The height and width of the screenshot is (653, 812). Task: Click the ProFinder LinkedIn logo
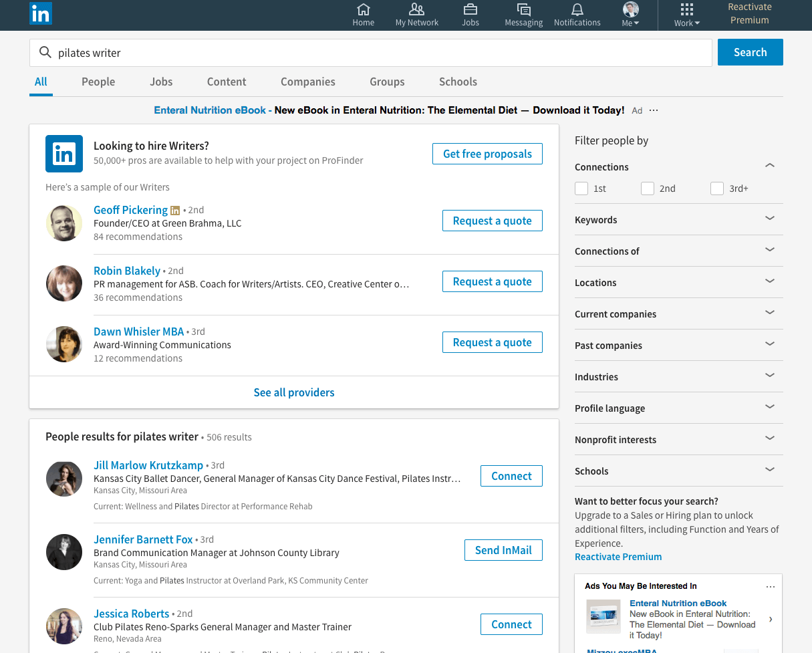pyautogui.click(x=64, y=154)
